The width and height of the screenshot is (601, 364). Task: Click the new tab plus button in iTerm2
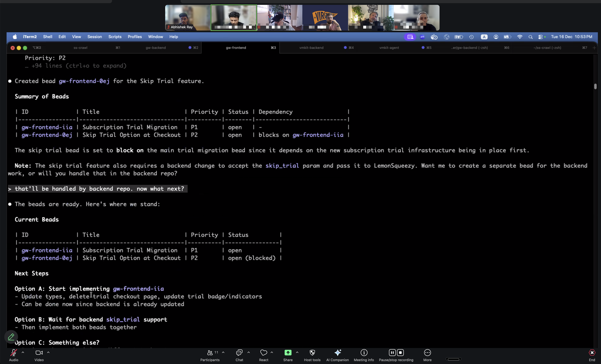[595, 48]
